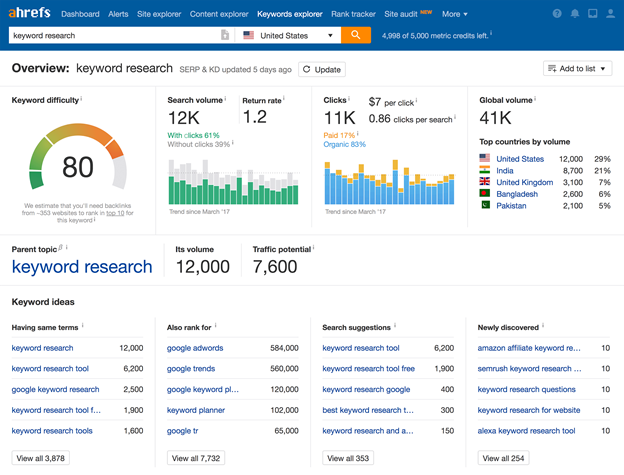Viewport: 624px width, 475px height.
Task: Click the Keyword difficulty info icon
Action: (81, 100)
